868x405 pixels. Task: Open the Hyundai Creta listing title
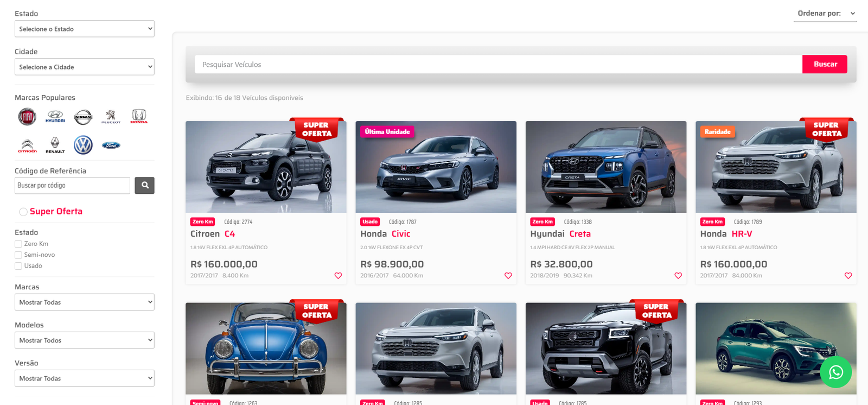pyautogui.click(x=560, y=233)
